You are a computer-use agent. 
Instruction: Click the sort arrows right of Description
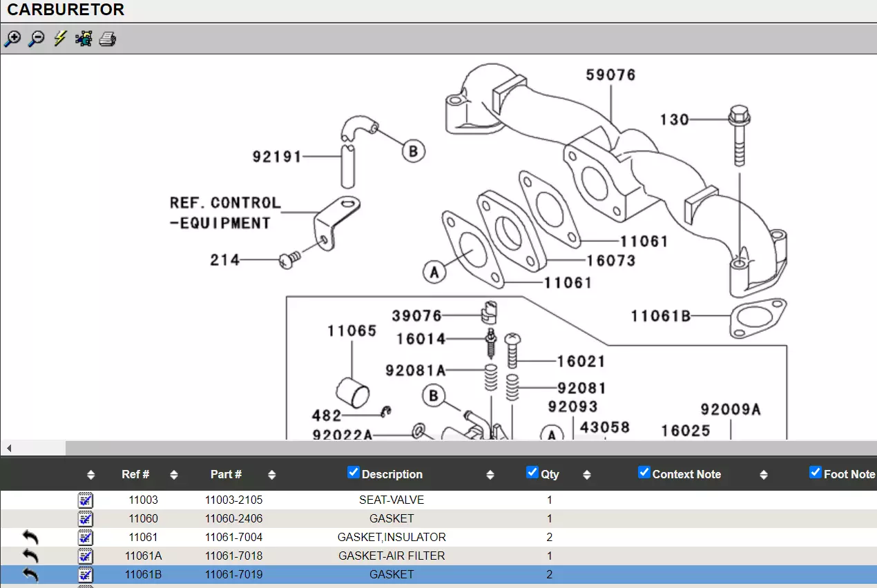tap(490, 475)
